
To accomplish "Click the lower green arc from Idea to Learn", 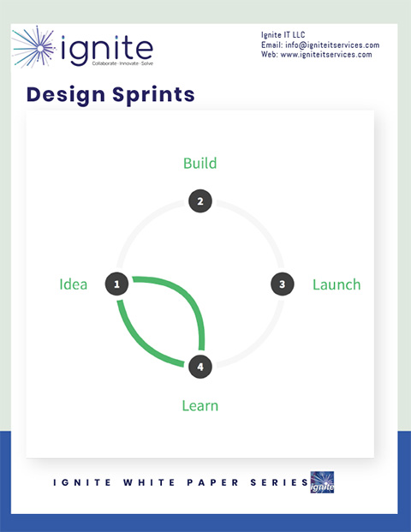I will pos(140,343).
